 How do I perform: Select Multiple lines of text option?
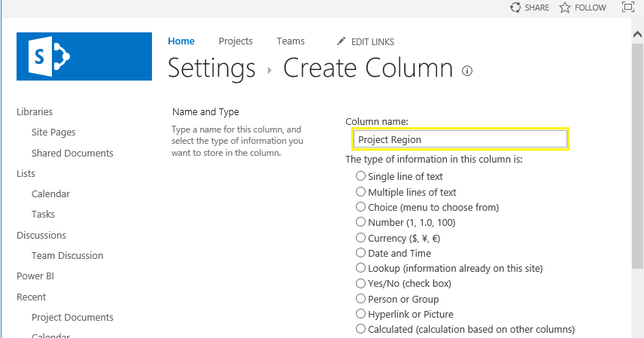pos(360,192)
